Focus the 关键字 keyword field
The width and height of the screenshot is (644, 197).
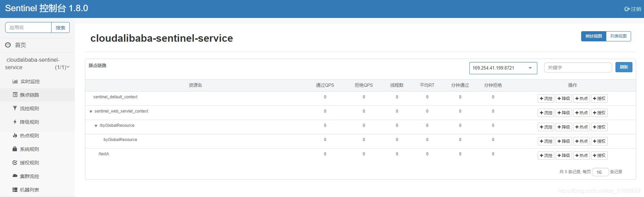coord(578,67)
